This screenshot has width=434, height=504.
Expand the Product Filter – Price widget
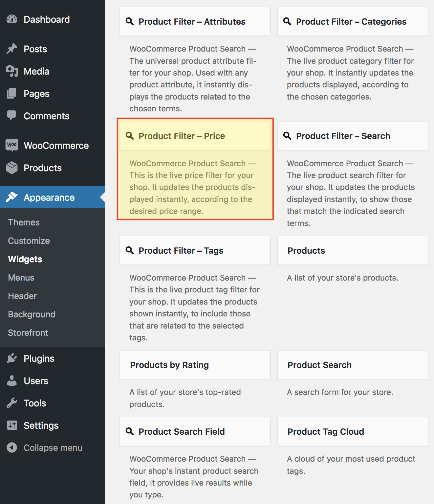click(195, 136)
